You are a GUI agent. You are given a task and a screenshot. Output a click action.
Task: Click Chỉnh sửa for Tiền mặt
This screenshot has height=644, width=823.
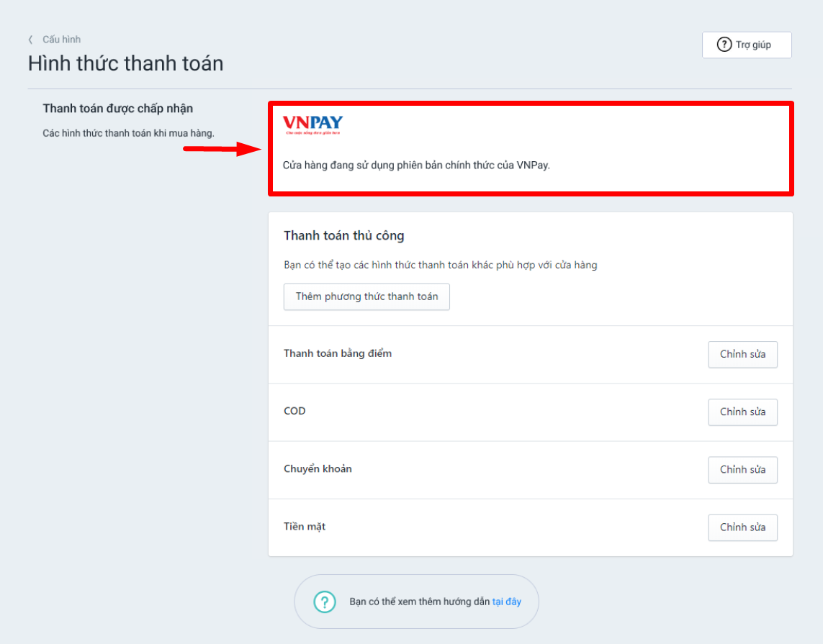coord(742,527)
